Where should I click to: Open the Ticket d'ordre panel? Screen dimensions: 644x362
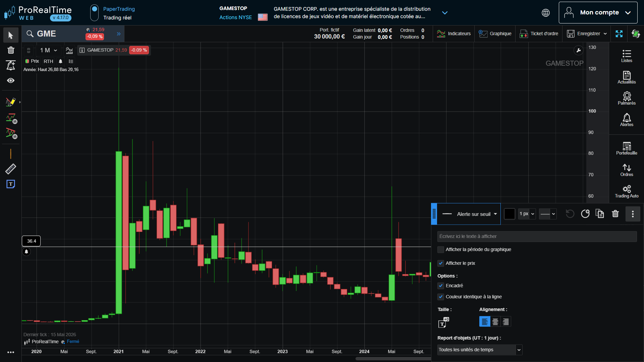click(539, 34)
